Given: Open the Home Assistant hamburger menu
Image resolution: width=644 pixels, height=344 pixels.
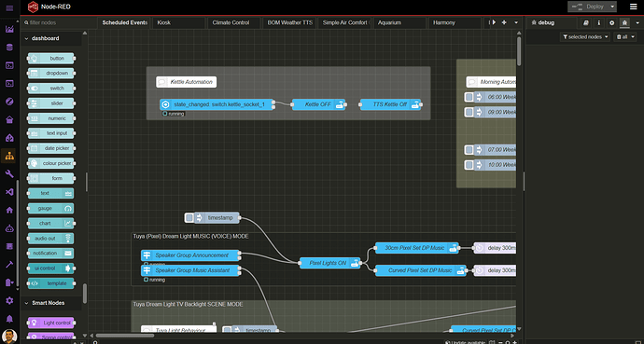Looking at the screenshot, I should click(x=9, y=8).
